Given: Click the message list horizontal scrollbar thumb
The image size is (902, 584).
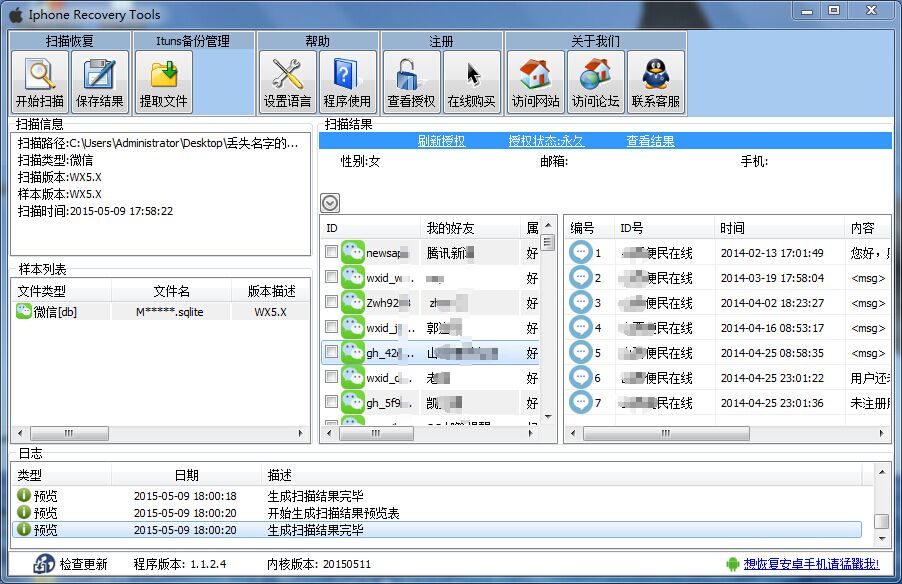Looking at the screenshot, I should (666, 433).
